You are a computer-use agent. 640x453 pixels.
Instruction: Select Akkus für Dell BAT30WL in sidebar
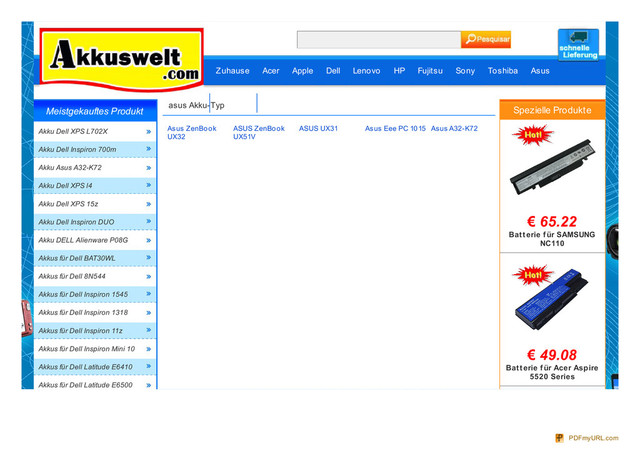point(77,258)
